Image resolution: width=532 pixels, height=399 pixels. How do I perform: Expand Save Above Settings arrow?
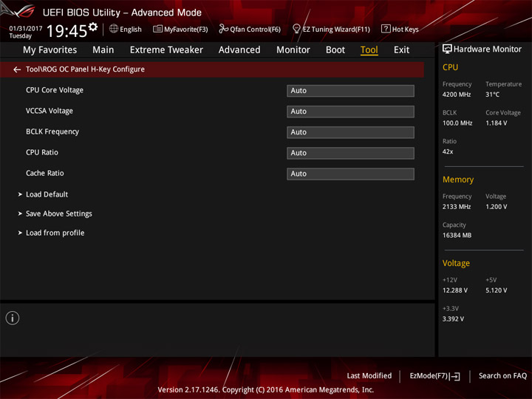(x=20, y=214)
